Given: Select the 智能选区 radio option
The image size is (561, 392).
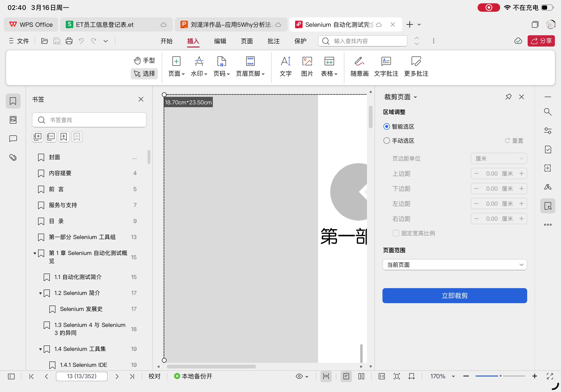Looking at the screenshot, I should tap(386, 126).
